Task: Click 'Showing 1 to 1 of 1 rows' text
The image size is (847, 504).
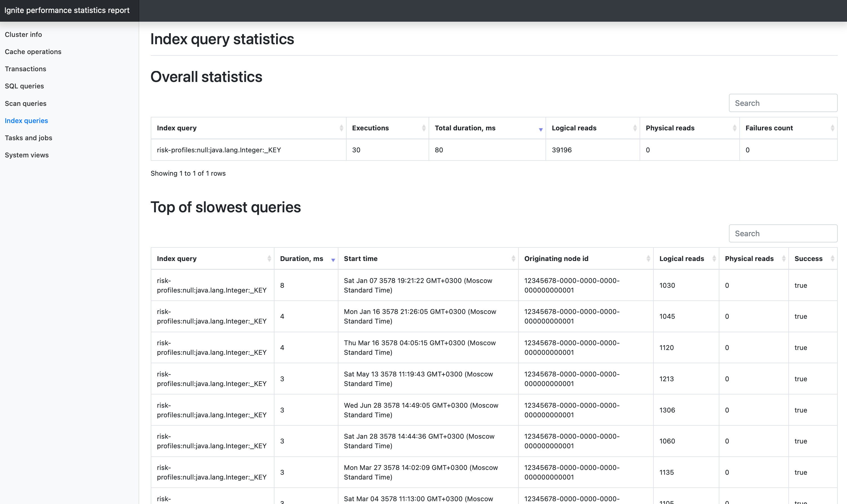Action: click(x=188, y=173)
